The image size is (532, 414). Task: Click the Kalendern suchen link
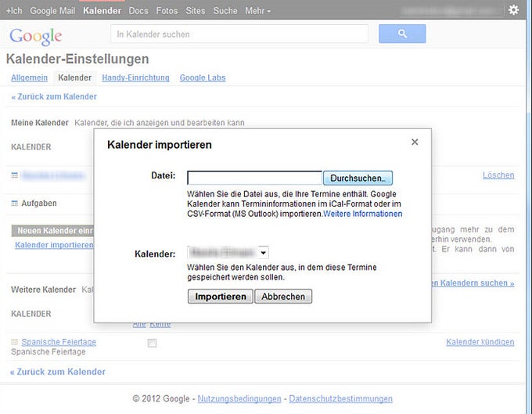473,283
